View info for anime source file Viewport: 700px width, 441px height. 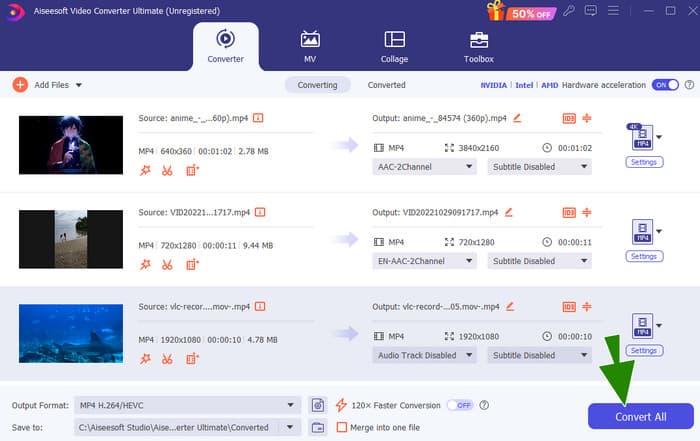coord(258,118)
